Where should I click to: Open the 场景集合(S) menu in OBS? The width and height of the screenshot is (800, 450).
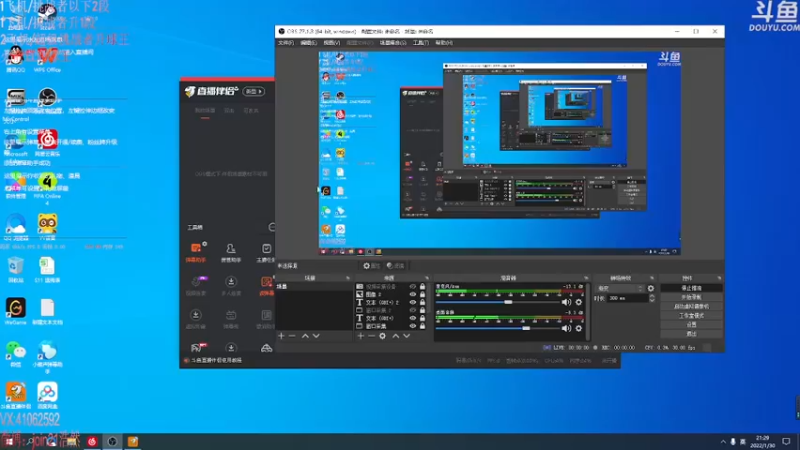coord(393,43)
